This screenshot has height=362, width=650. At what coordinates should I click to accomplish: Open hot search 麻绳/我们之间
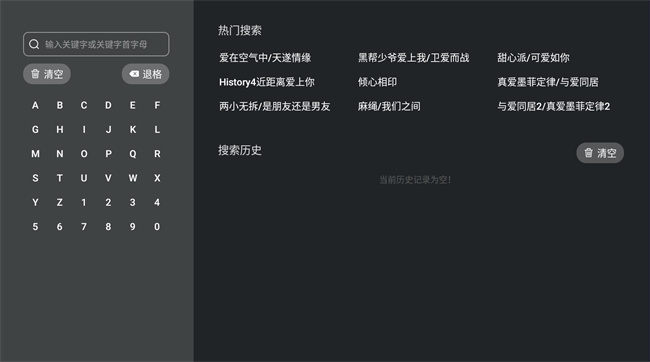click(389, 107)
